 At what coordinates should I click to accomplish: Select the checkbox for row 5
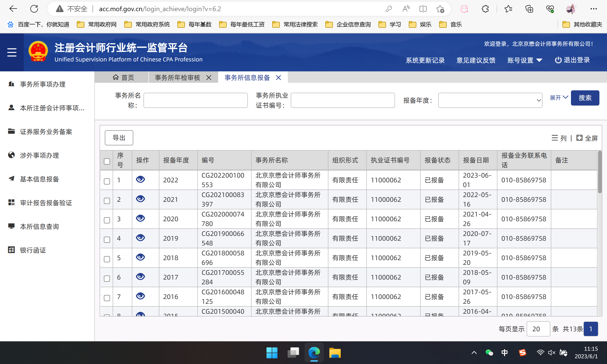point(107,259)
